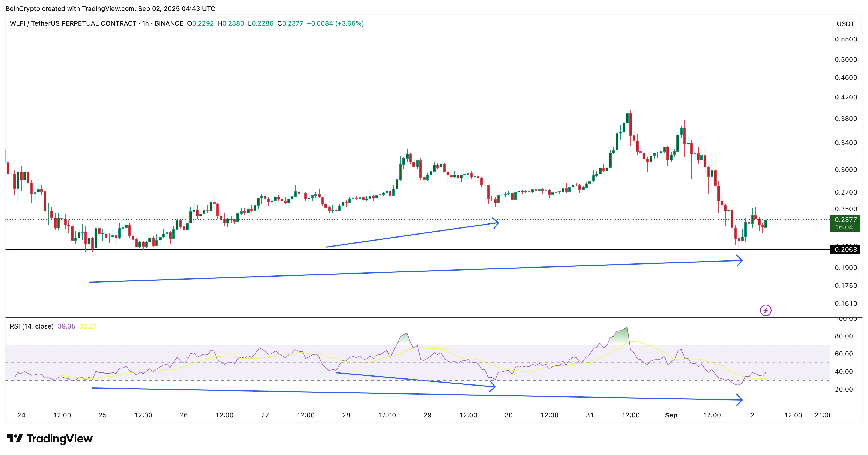Expand the PERPETUAL CONTRACT title options
This screenshot has height=455, width=868.
tap(99, 24)
